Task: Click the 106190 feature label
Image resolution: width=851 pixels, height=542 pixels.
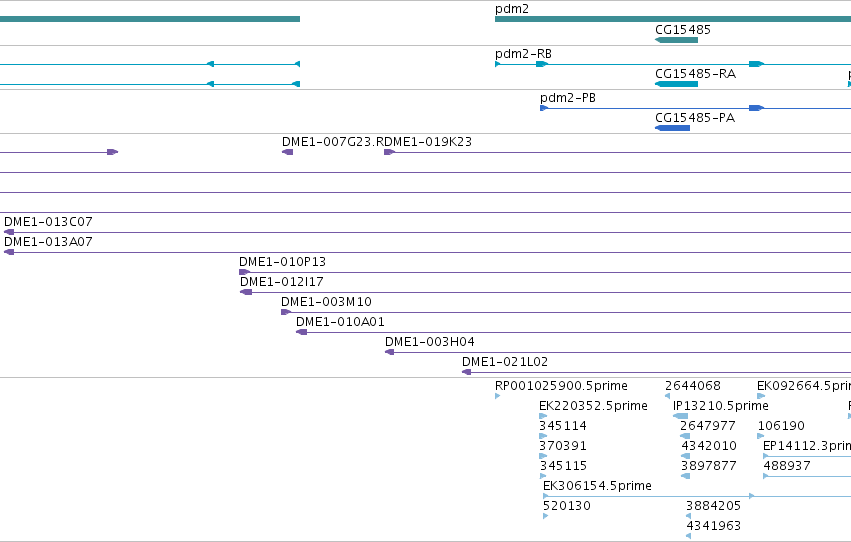Action: pyautogui.click(x=781, y=426)
